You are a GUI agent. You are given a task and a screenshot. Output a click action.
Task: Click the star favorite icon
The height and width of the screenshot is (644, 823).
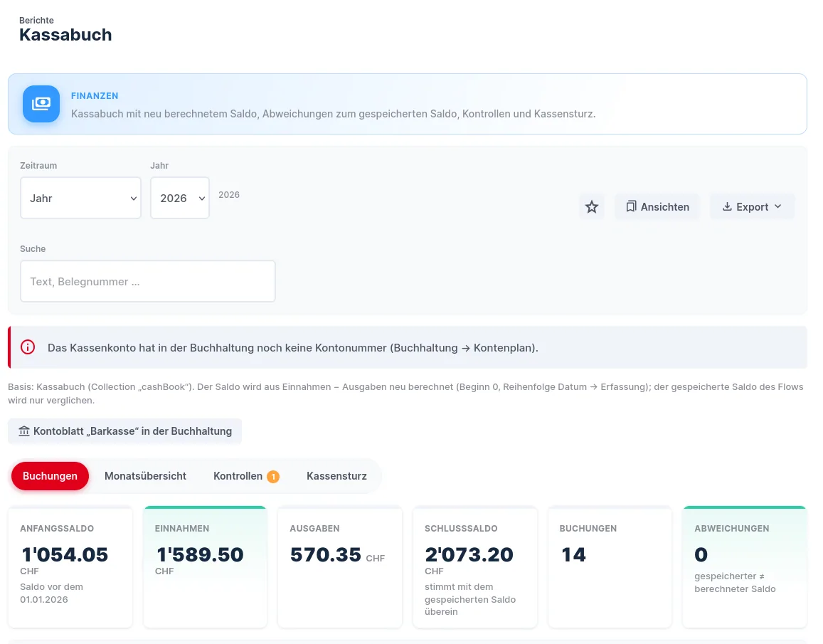tap(592, 207)
